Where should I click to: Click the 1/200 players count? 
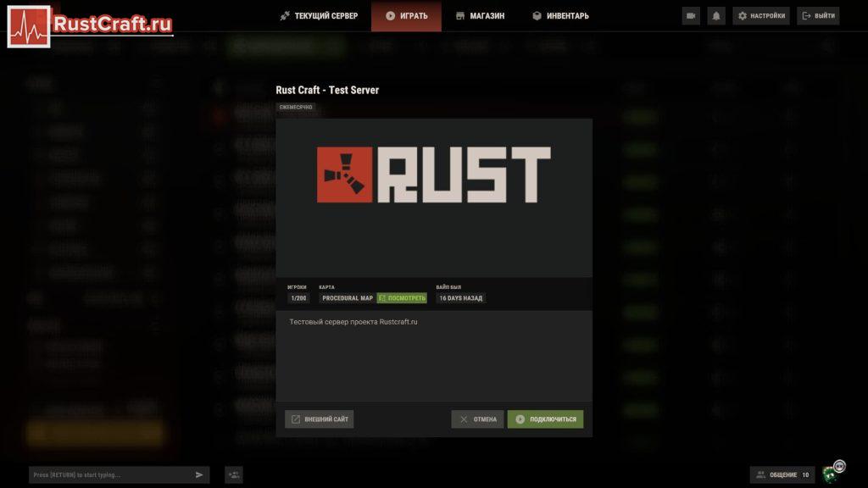(x=298, y=298)
